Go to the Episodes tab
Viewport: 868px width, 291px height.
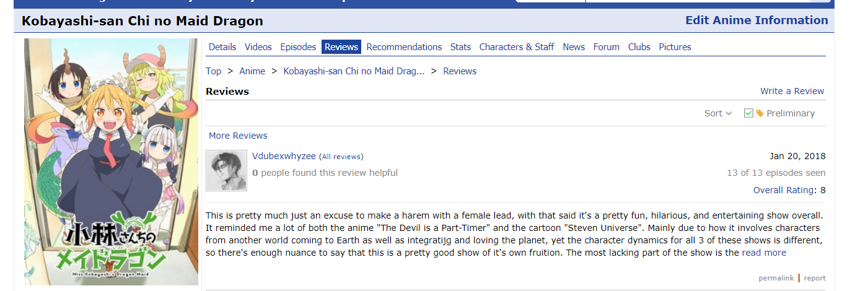[298, 47]
